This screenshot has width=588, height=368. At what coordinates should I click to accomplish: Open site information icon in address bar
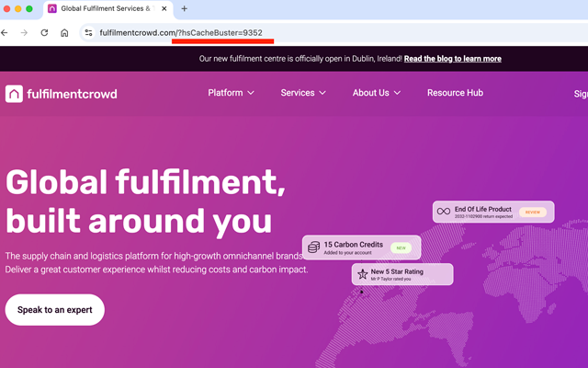pos(88,33)
